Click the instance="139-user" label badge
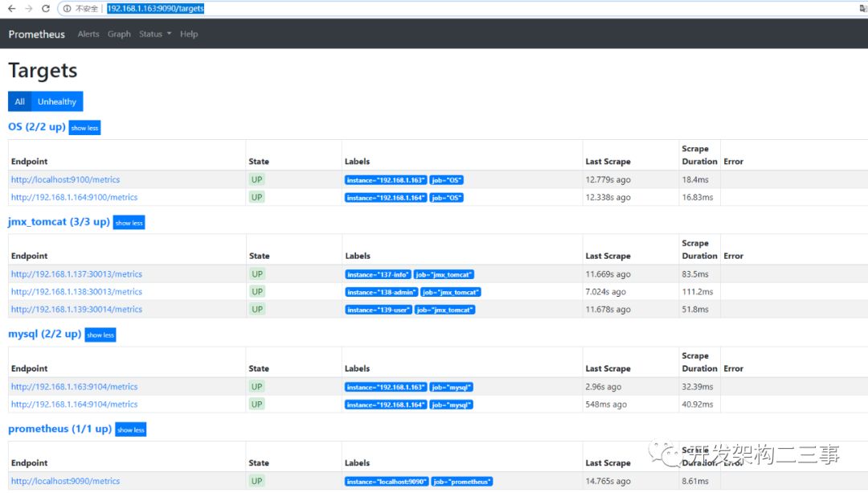 (379, 310)
